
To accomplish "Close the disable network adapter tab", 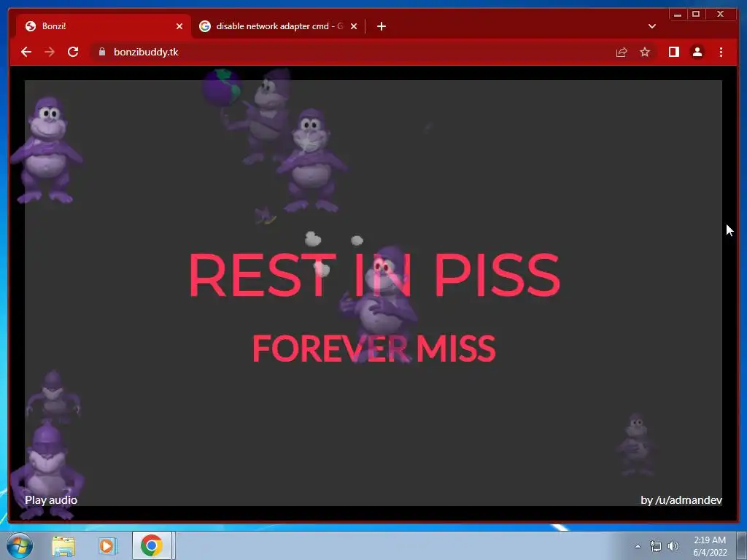I will pyautogui.click(x=354, y=26).
